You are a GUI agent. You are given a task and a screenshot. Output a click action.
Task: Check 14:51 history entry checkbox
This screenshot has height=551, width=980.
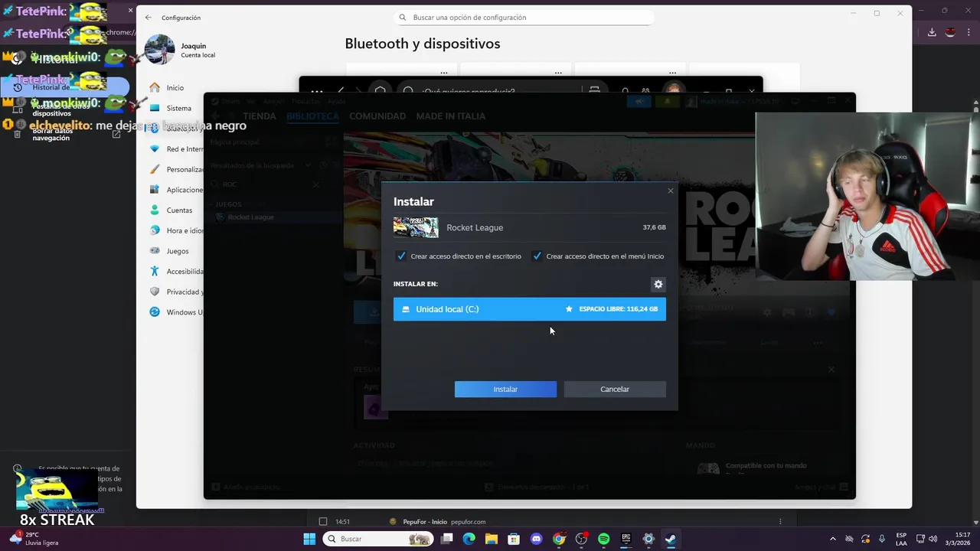pyautogui.click(x=322, y=522)
